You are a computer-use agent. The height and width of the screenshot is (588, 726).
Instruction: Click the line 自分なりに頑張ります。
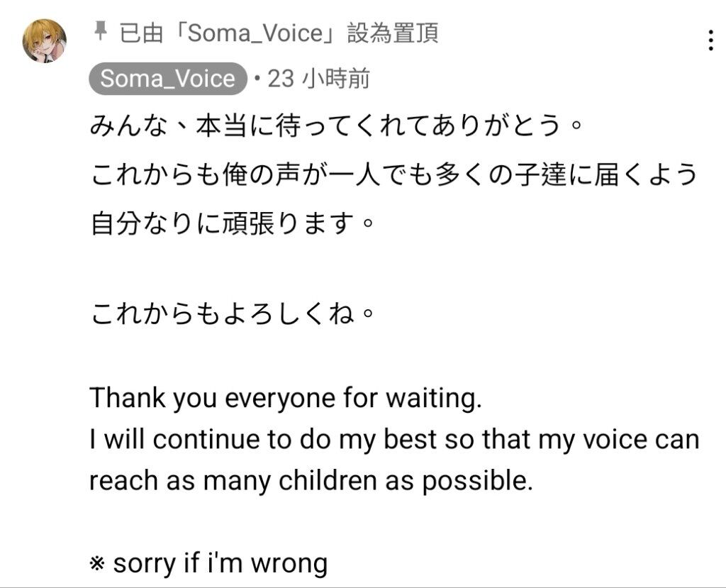(232, 223)
